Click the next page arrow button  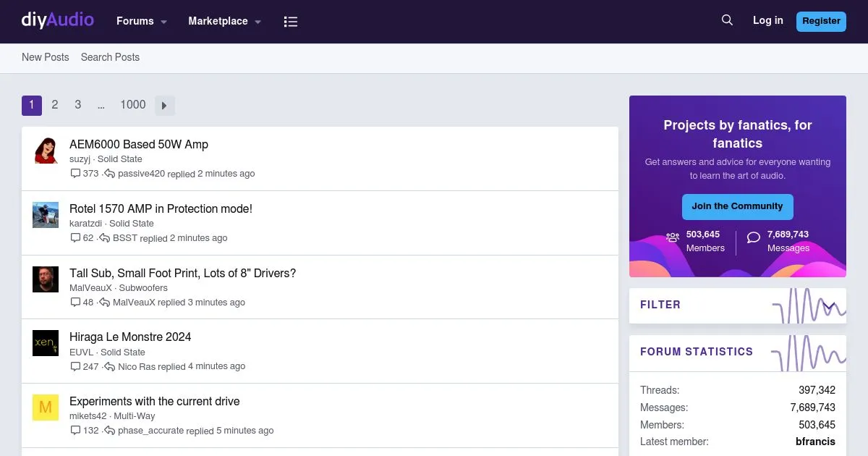click(x=165, y=106)
